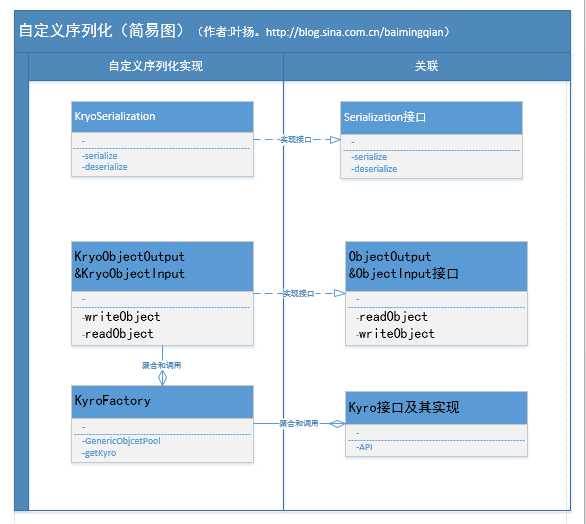Select the ObjectOutput &ObjectInput接口 box header

coord(436,266)
